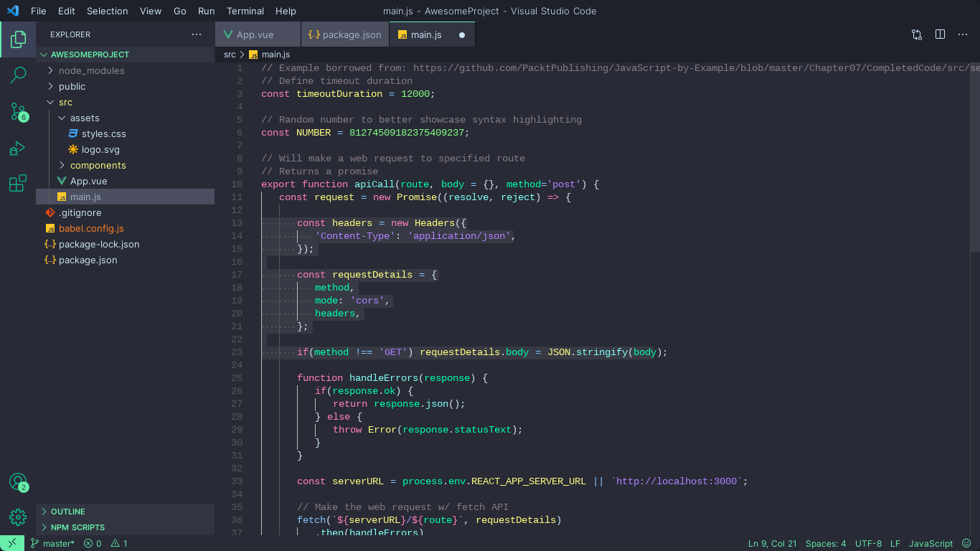
Task: Open the Go menu
Action: click(180, 11)
